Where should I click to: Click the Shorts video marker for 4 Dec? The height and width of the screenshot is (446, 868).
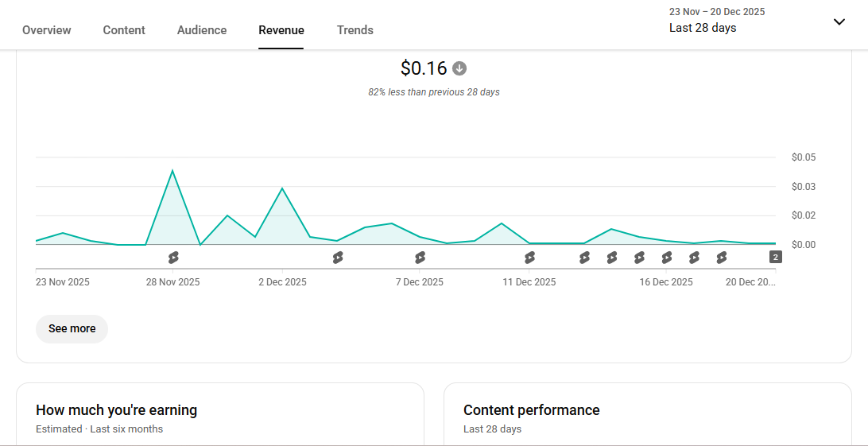(338, 258)
